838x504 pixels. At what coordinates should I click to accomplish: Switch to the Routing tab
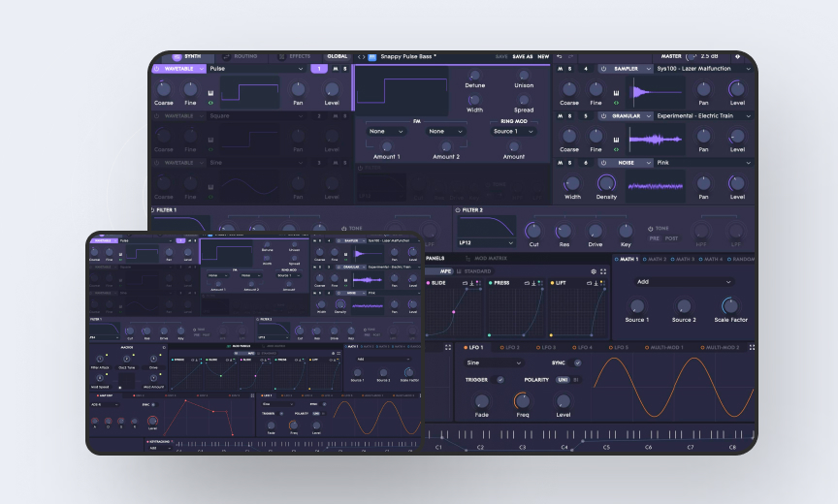pos(240,56)
